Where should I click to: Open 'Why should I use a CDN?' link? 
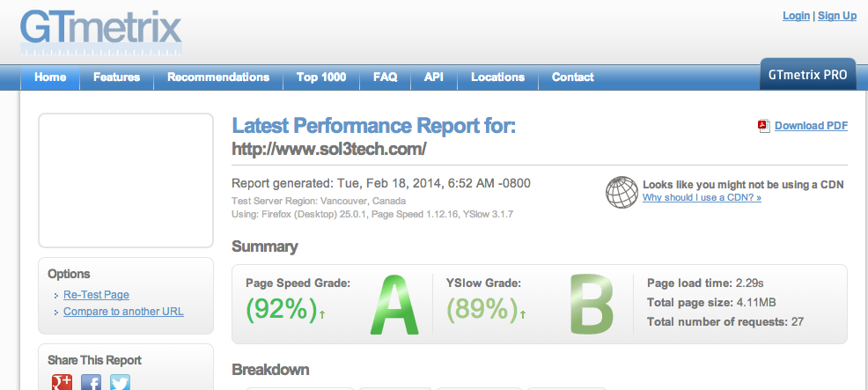point(702,197)
